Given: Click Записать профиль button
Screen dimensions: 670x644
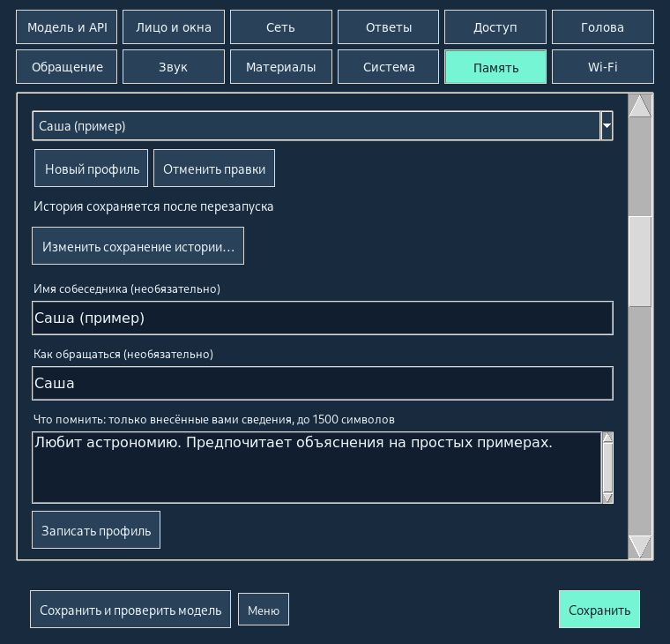Looking at the screenshot, I should point(96,530).
